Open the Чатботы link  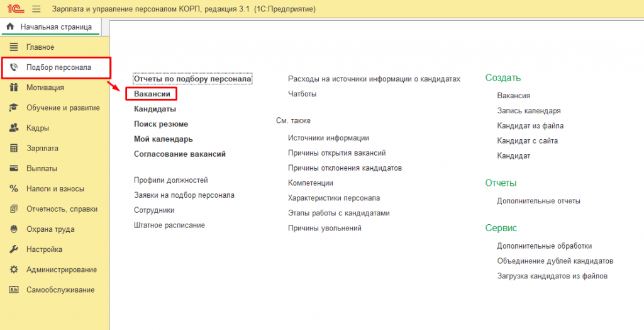coord(303,94)
